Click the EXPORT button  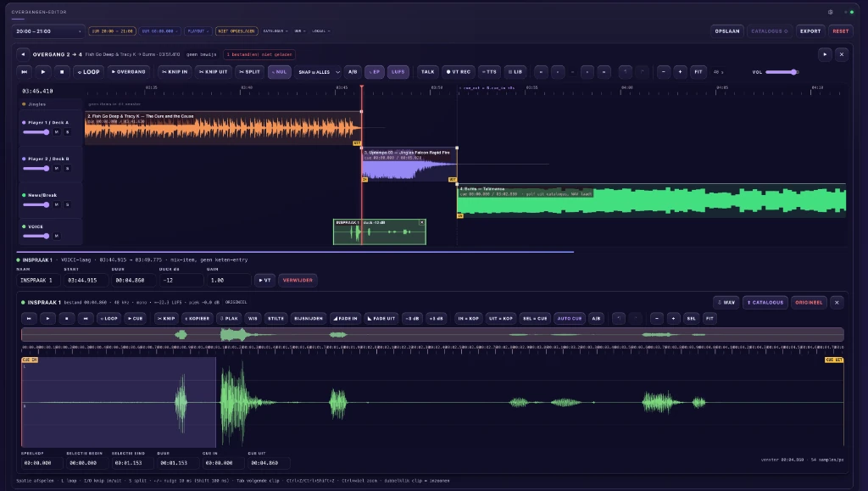[810, 31]
